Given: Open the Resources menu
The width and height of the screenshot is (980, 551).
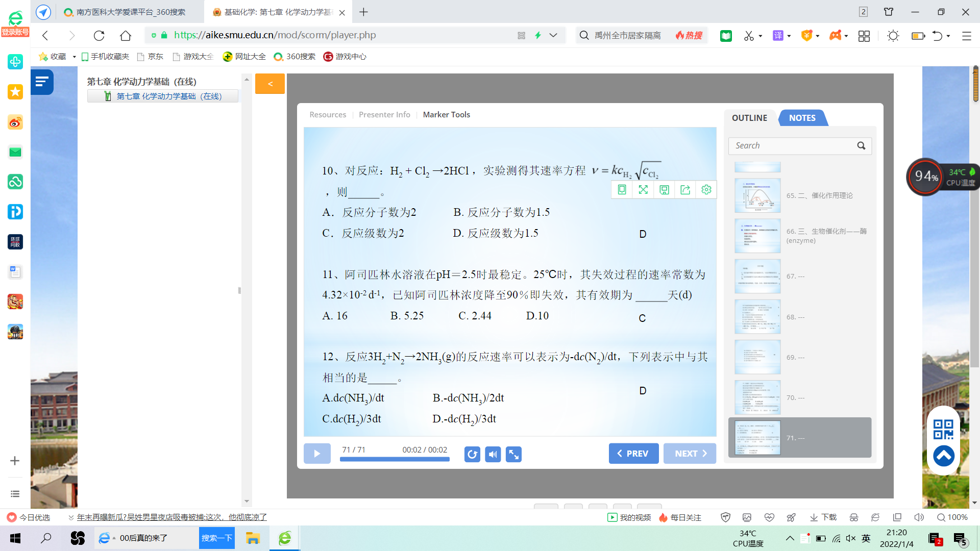Looking at the screenshot, I should click(328, 115).
